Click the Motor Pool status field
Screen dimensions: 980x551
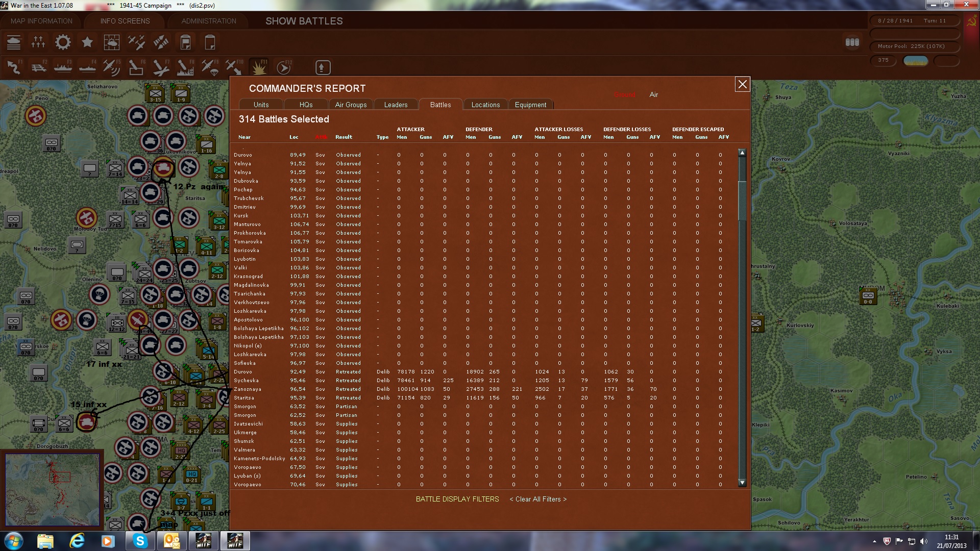(914, 46)
